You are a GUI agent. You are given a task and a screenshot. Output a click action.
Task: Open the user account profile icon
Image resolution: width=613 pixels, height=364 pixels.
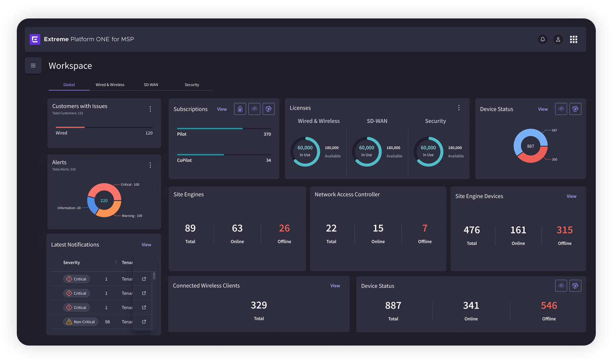(558, 39)
